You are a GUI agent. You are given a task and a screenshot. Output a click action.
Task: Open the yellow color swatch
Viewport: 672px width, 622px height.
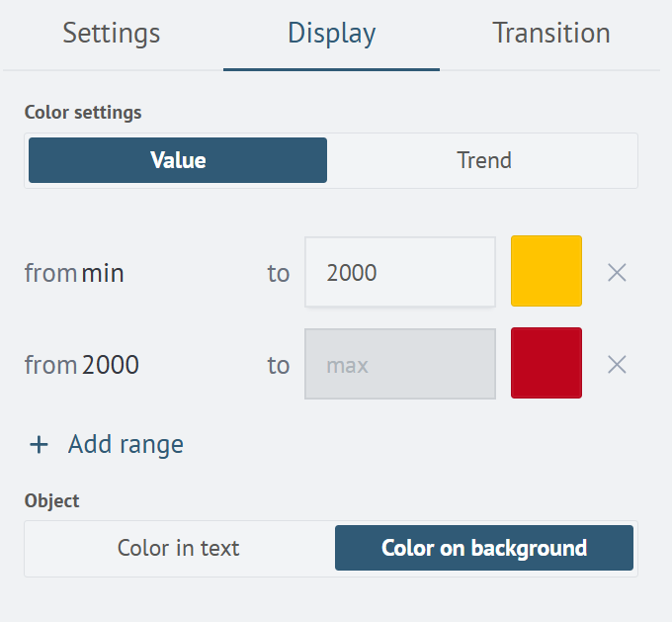click(x=546, y=271)
